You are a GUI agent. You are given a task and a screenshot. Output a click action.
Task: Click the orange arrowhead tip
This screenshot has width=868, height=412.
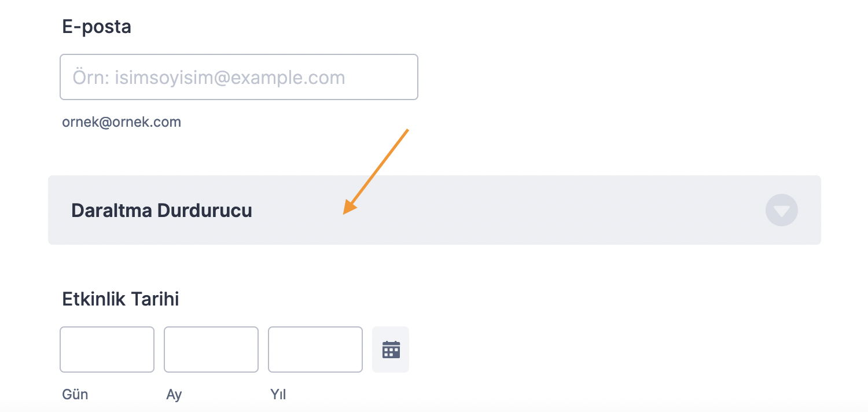tap(345, 212)
